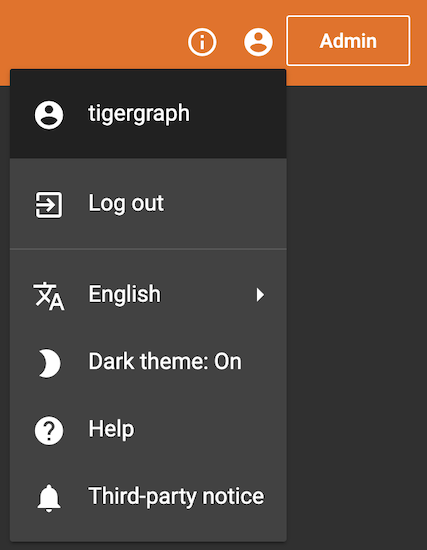Click the menu divider under Log out
The height and width of the screenshot is (550, 427).
148,249
